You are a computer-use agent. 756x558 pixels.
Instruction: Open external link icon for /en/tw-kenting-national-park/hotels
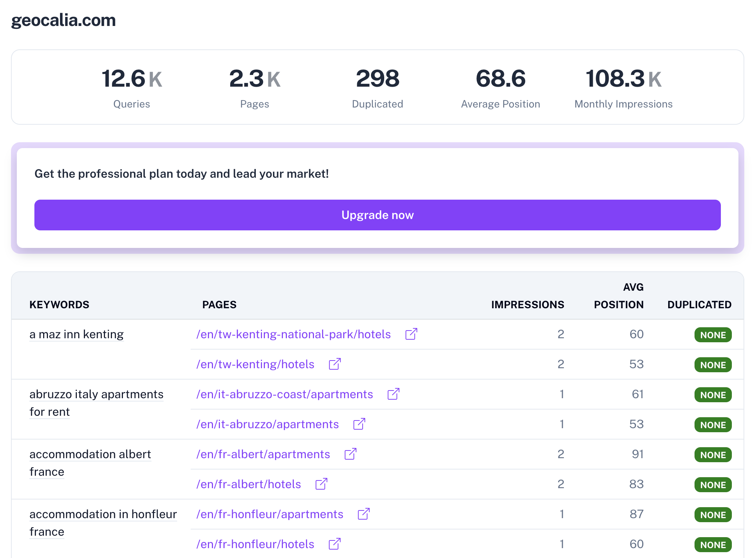point(411,334)
